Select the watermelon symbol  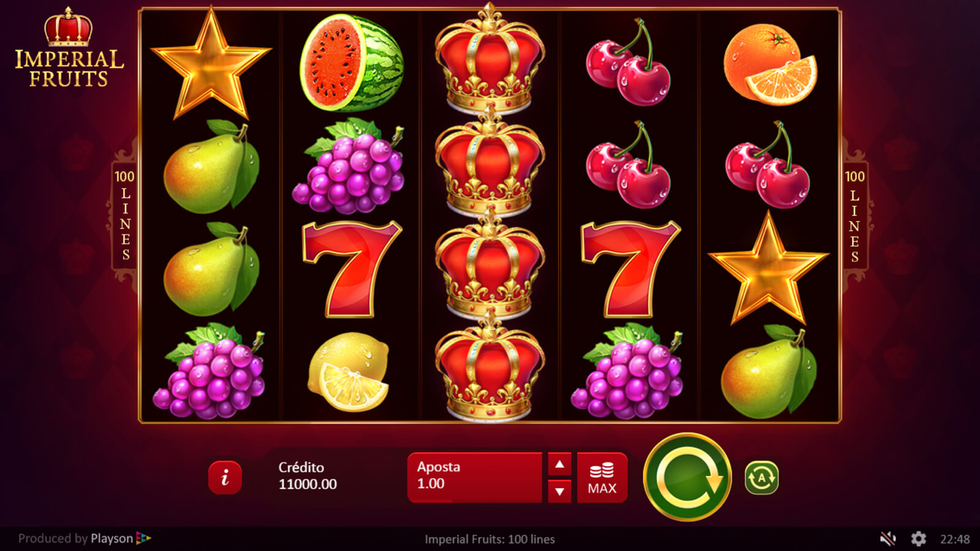point(352,63)
